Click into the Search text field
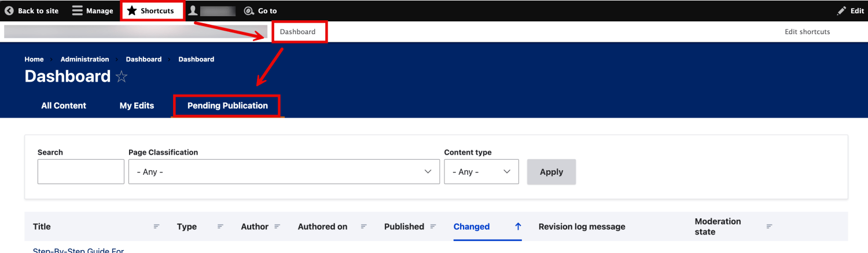Image resolution: width=868 pixels, height=253 pixels. point(81,172)
